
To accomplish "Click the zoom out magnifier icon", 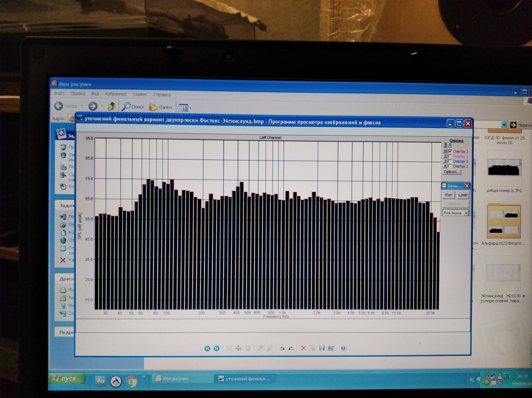I will click(x=269, y=348).
